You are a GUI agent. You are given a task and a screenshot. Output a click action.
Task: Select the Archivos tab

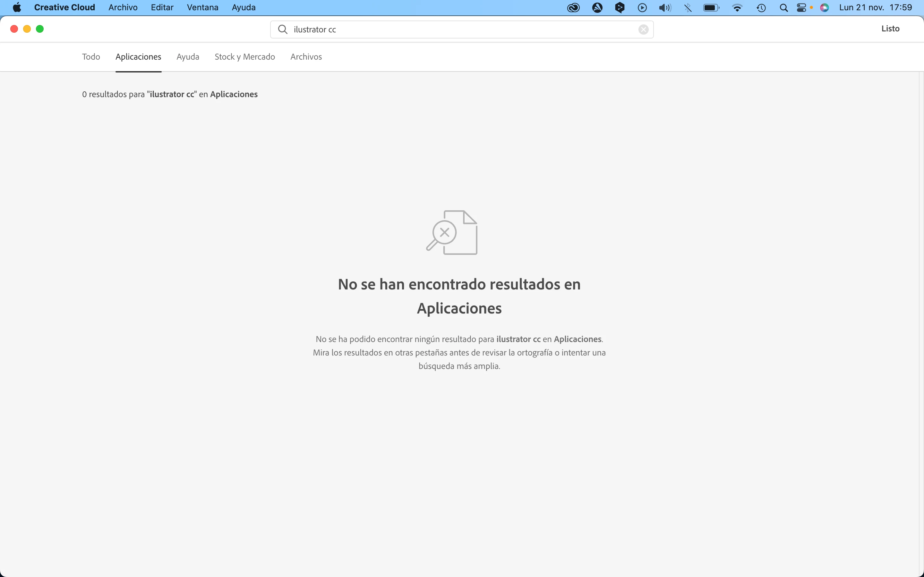point(306,57)
